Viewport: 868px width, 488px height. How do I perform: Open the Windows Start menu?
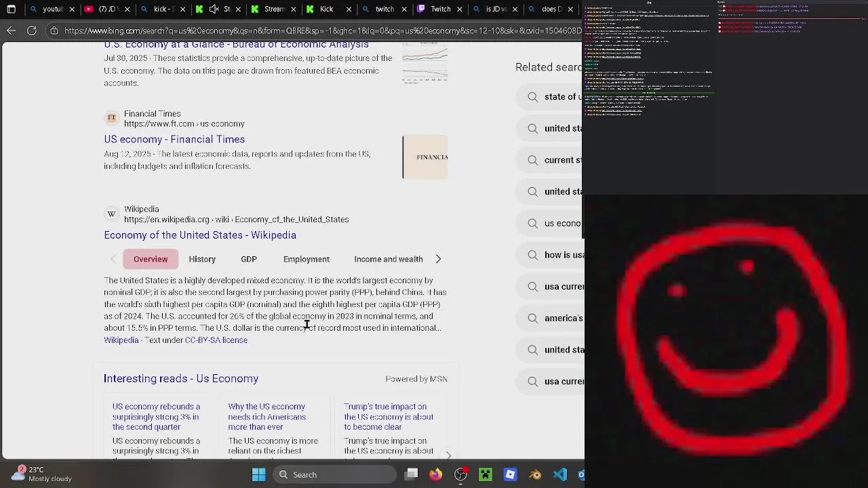258,474
